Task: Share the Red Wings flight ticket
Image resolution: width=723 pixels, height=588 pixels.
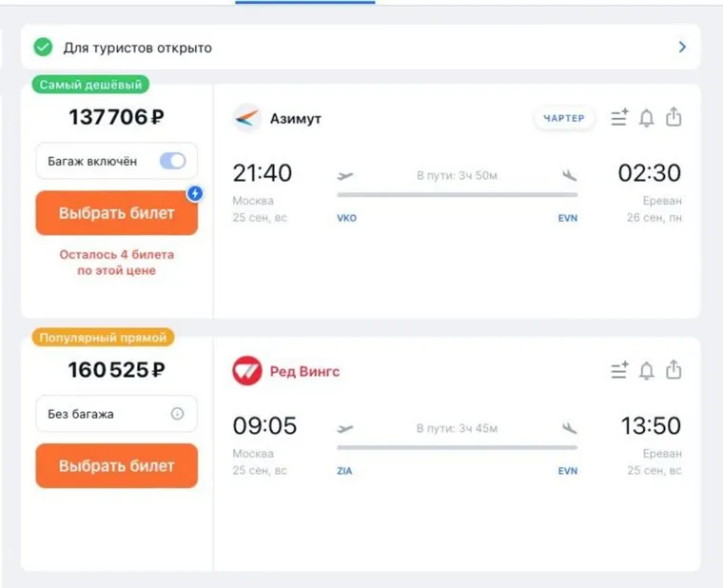Action: point(674,369)
